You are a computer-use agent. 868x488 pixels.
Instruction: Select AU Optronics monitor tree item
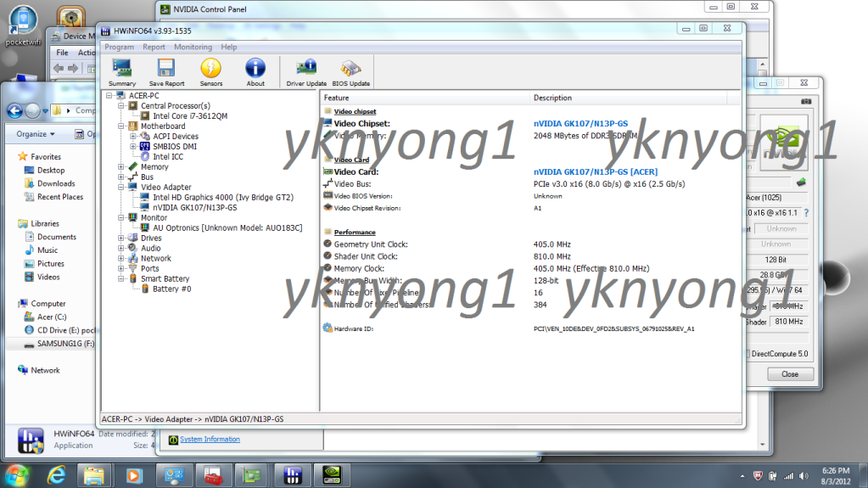[227, 227]
